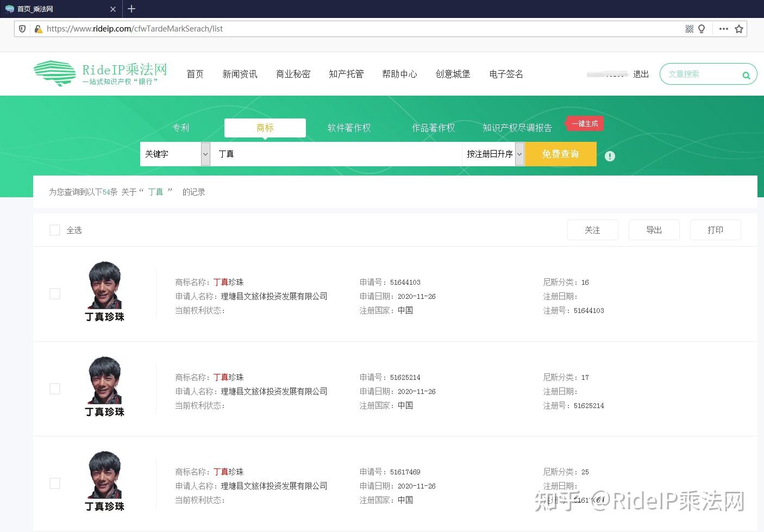Click the lock site info icon
The height and width of the screenshot is (532, 764).
[x=37, y=29]
